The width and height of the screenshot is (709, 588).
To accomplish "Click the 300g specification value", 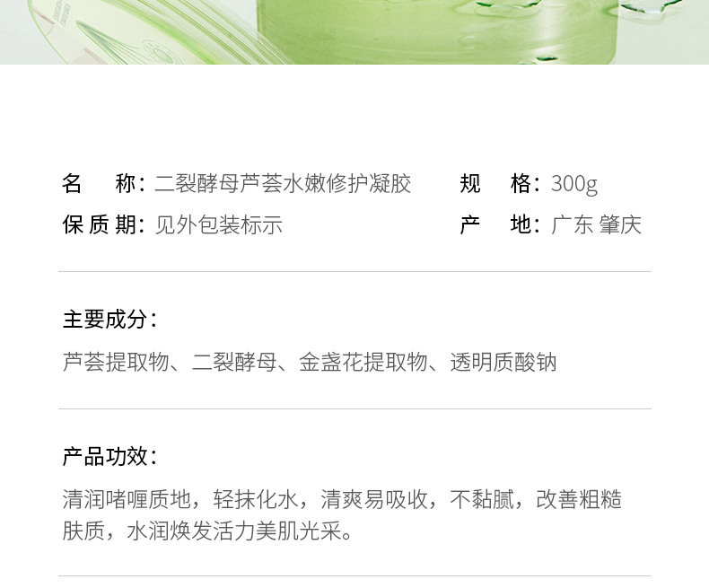I will [x=574, y=185].
